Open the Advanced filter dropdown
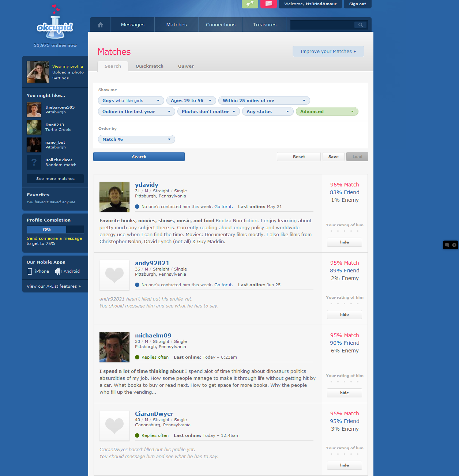This screenshot has height=476, width=459. pos(327,112)
